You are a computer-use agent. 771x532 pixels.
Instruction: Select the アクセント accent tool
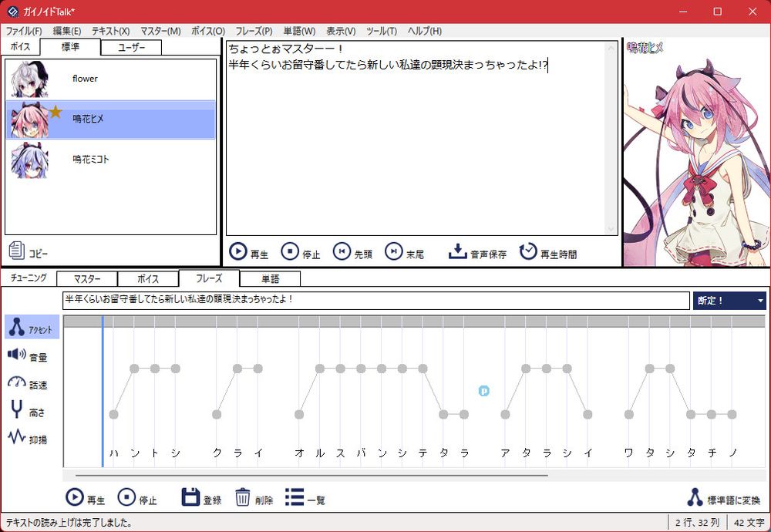32,328
